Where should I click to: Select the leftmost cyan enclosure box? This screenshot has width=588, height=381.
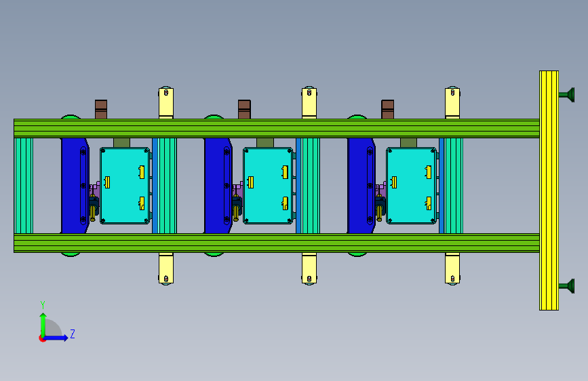[125, 186]
